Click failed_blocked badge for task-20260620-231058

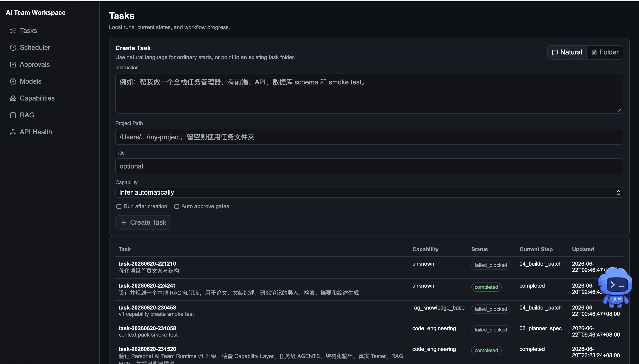point(491,330)
